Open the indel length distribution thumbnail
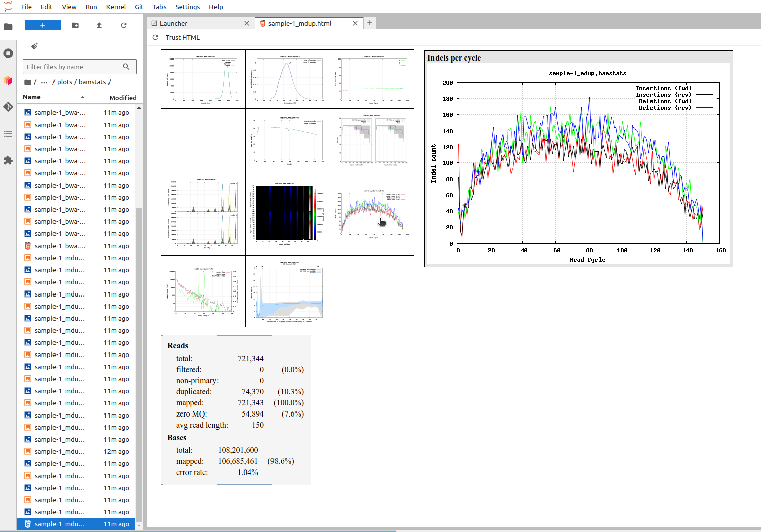The image size is (761, 532). tap(203, 291)
